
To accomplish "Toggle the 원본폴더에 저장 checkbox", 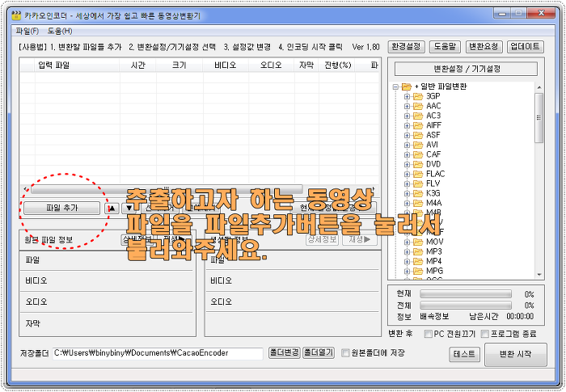I will 345,352.
